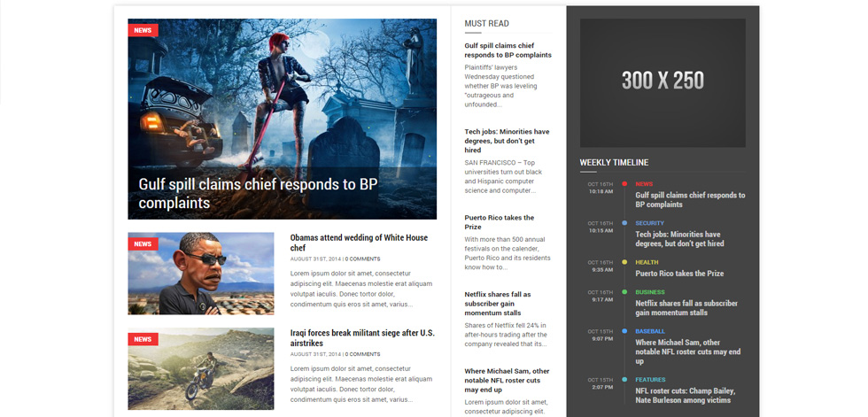Click timeline timestamp '10:15 AM'
Viewport: 868px width, 417px height.
coord(601,230)
